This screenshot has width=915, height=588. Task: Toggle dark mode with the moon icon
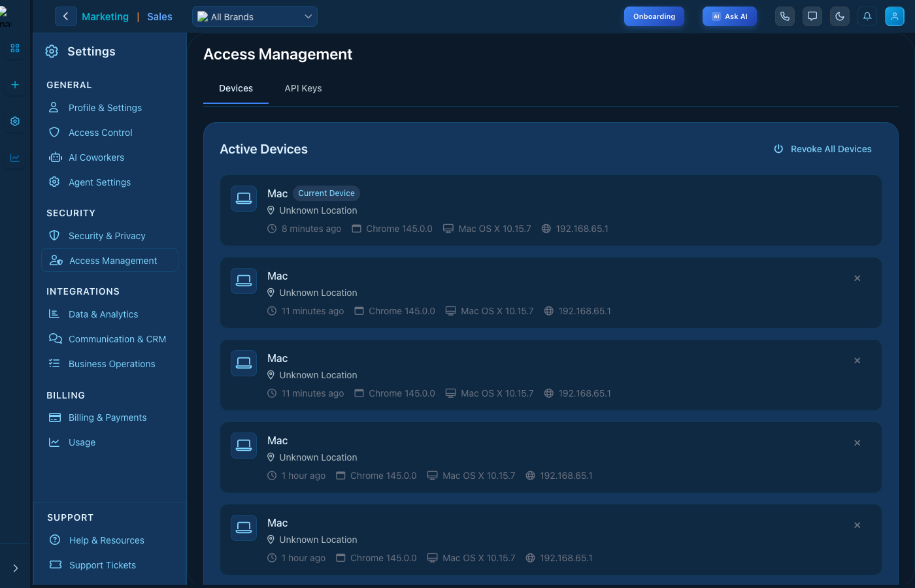840,16
